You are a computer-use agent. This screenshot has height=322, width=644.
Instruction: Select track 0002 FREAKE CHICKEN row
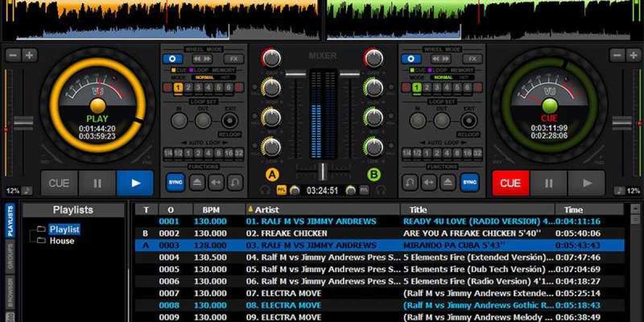pyautogui.click(x=379, y=233)
